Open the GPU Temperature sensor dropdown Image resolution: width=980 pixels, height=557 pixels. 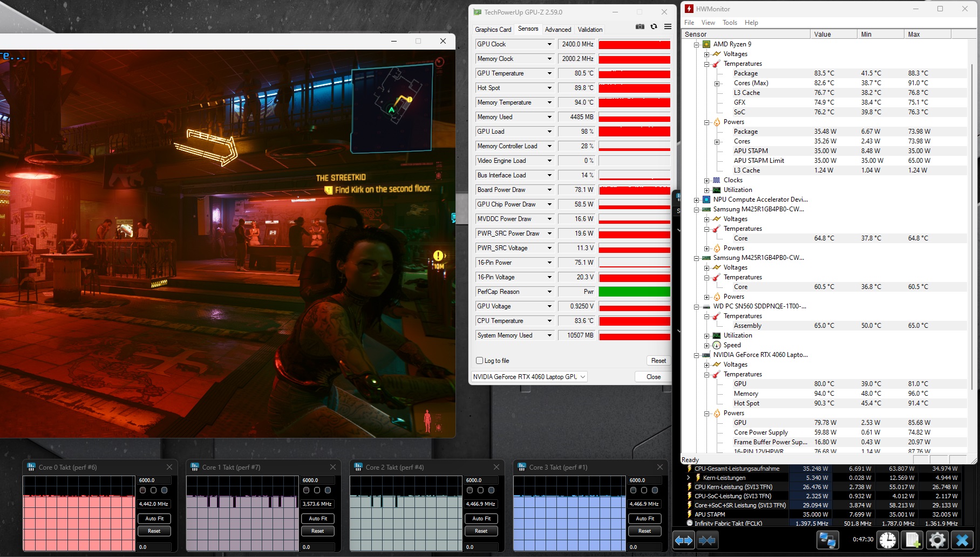point(549,73)
